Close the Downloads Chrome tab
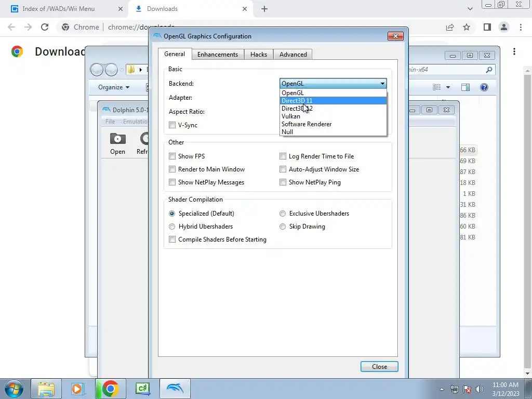Viewport: 532px width, 399px height. (245, 9)
